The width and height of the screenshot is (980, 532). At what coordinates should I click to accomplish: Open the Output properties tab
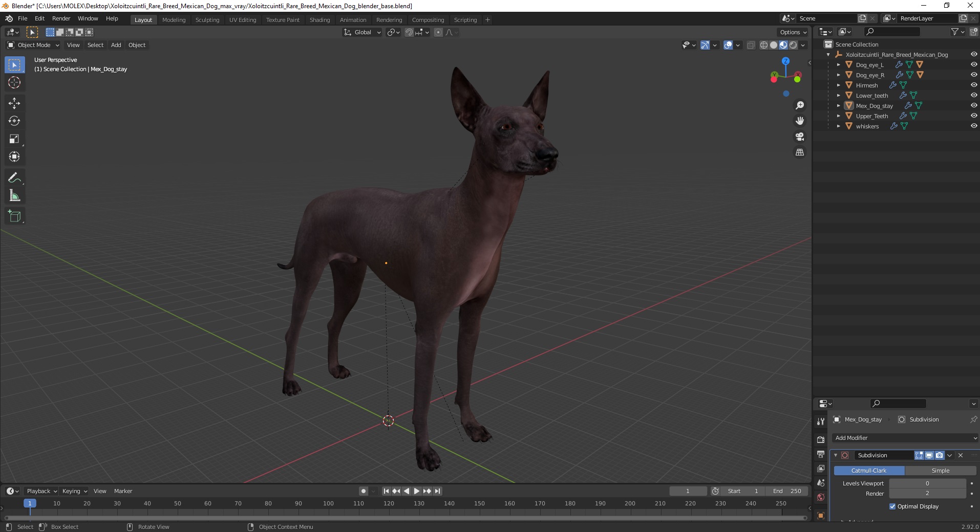point(821,454)
